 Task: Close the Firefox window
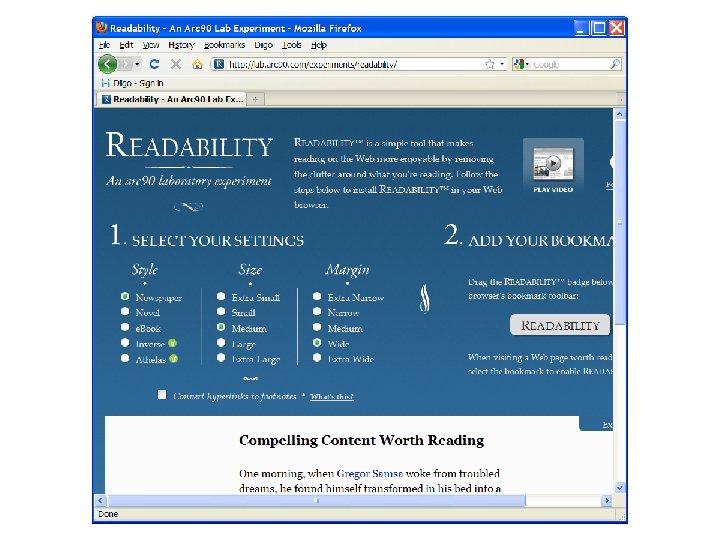[616, 28]
